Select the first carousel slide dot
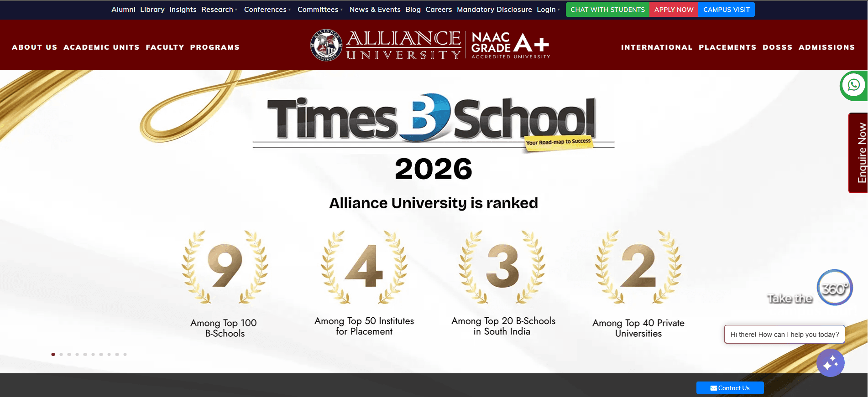Viewport: 868px width, 397px height. pyautogui.click(x=53, y=354)
